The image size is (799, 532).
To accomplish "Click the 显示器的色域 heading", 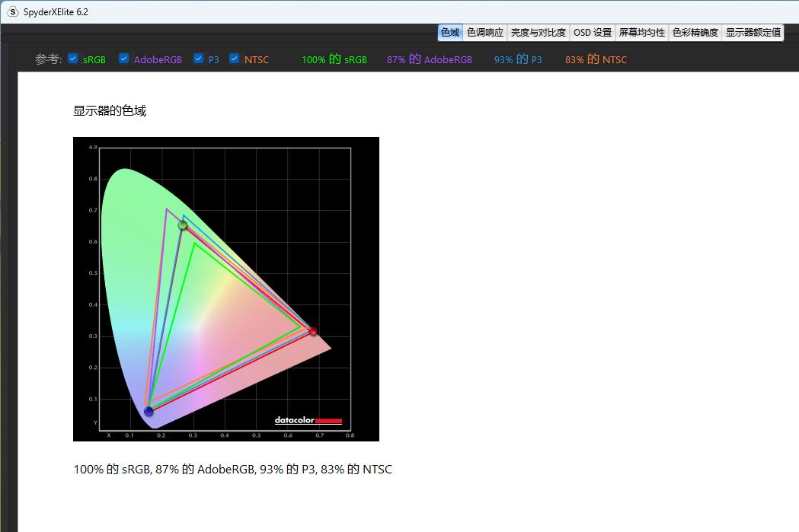I will [x=110, y=111].
